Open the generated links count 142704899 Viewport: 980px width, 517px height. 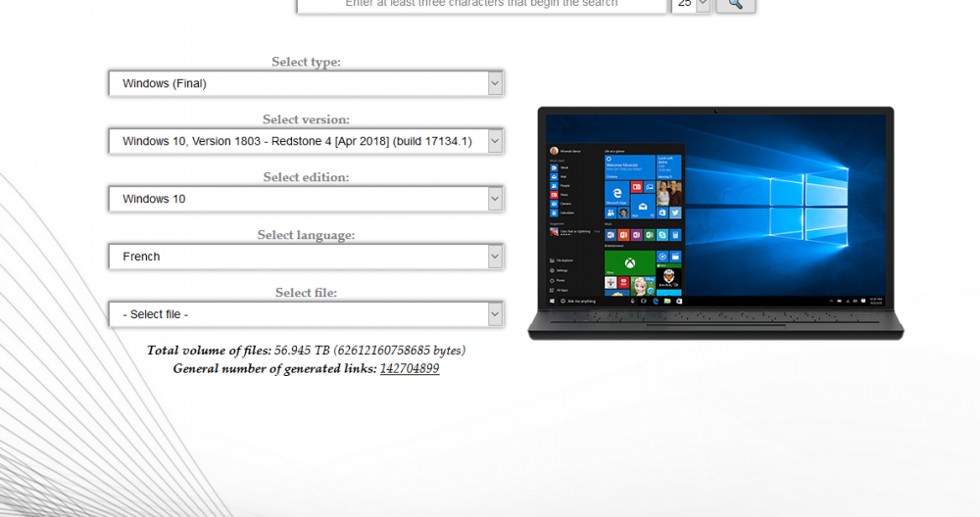coord(410,369)
